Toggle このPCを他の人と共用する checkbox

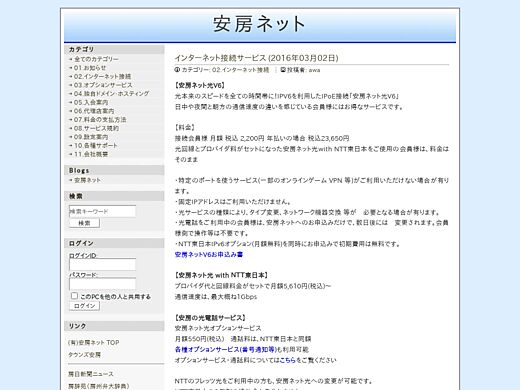(74, 296)
